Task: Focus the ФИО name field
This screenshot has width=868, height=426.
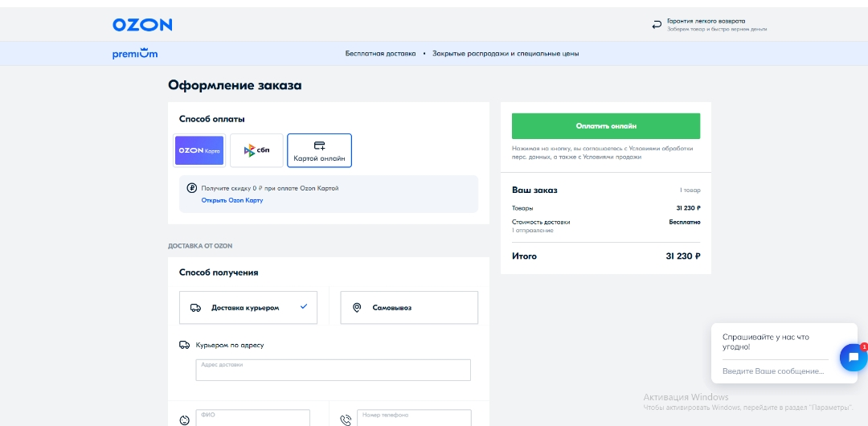Action: pyautogui.click(x=253, y=418)
